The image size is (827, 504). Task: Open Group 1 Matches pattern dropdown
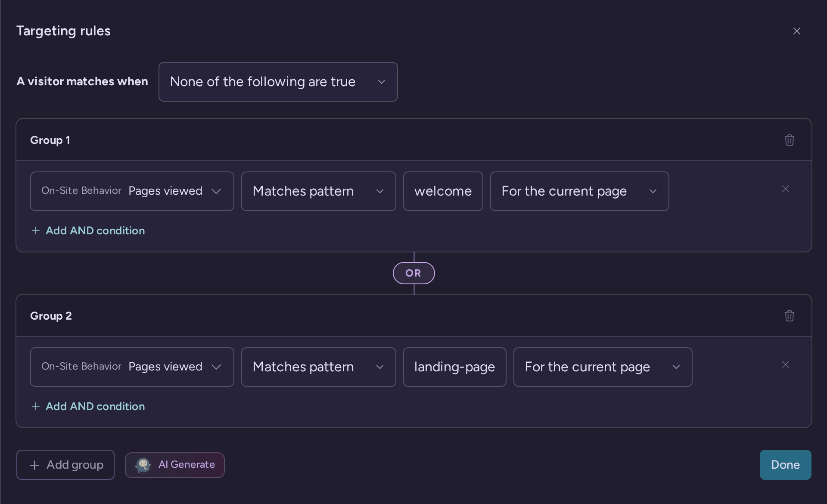[318, 191]
